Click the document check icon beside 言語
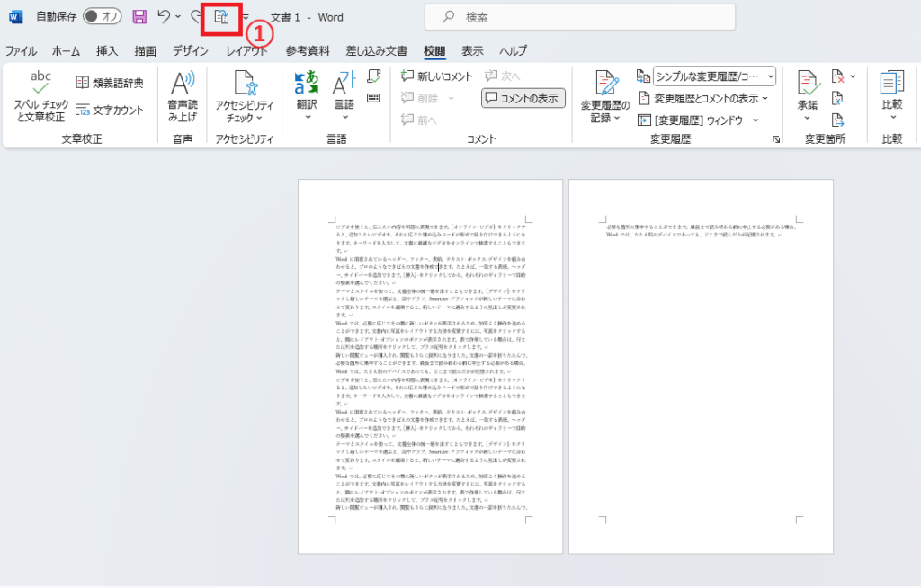The image size is (921, 588). pos(373,76)
